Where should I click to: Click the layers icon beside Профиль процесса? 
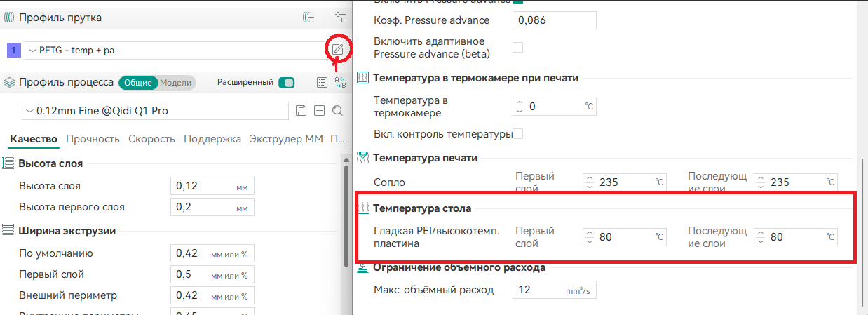coord(9,82)
